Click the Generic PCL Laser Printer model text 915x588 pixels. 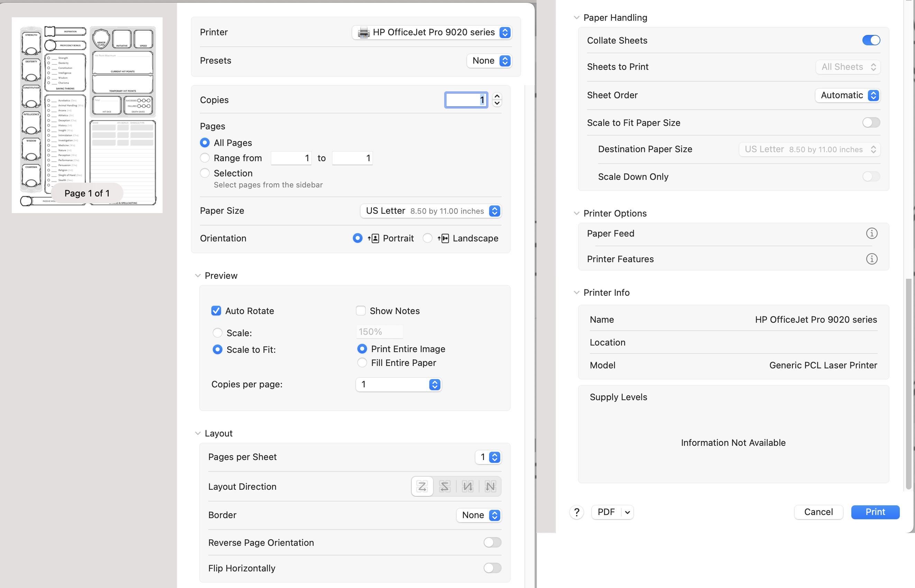pos(823,365)
